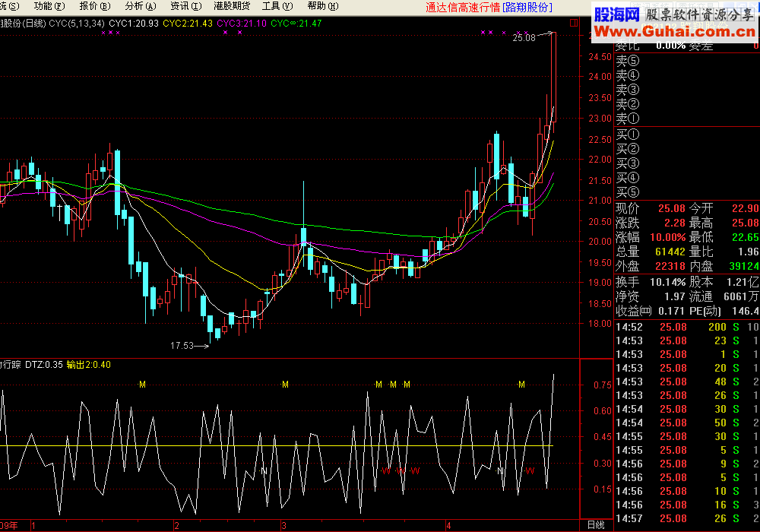
Task: Click the 卖④ ask level row
Action: (687, 75)
